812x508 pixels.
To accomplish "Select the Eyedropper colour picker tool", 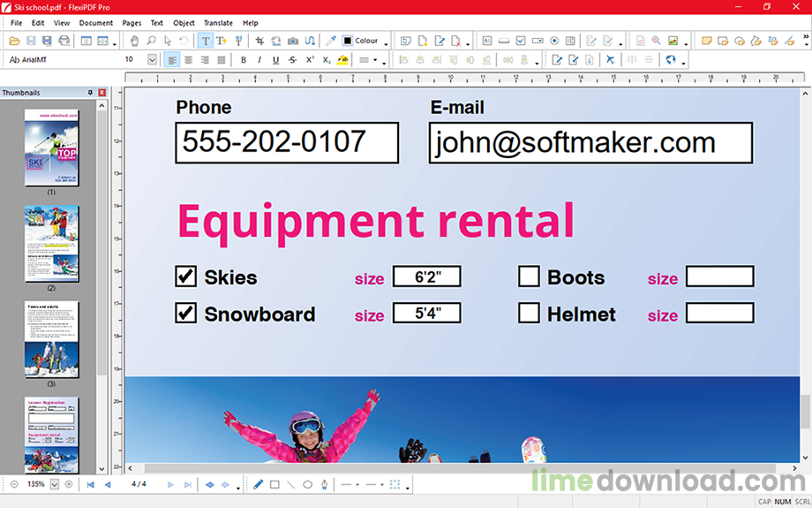I will 330,41.
